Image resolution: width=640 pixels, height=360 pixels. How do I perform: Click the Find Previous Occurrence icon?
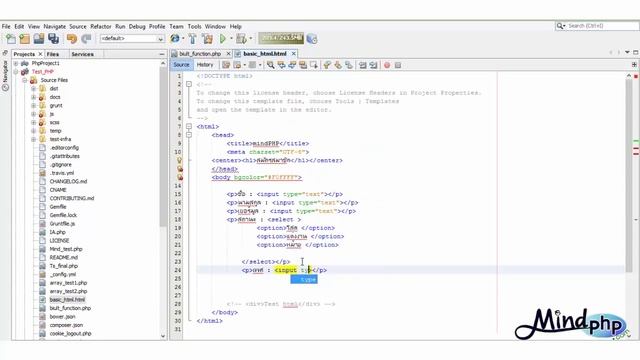pyautogui.click(x=281, y=65)
